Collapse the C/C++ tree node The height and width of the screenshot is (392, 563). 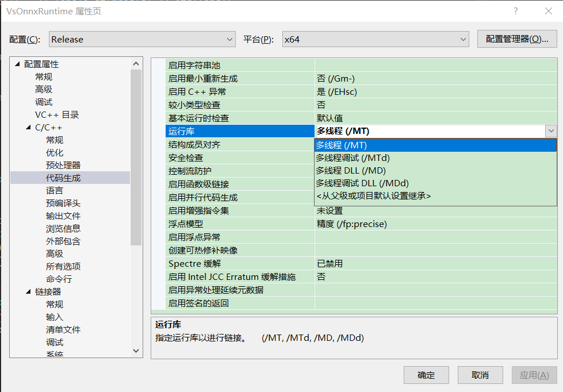pos(28,127)
